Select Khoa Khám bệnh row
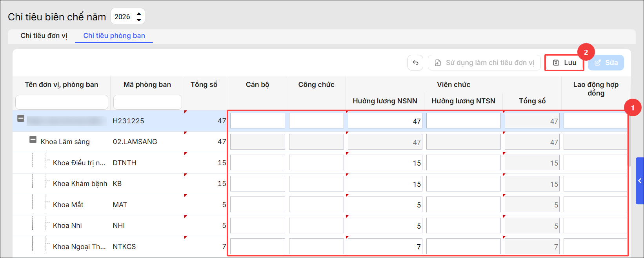 coord(80,184)
